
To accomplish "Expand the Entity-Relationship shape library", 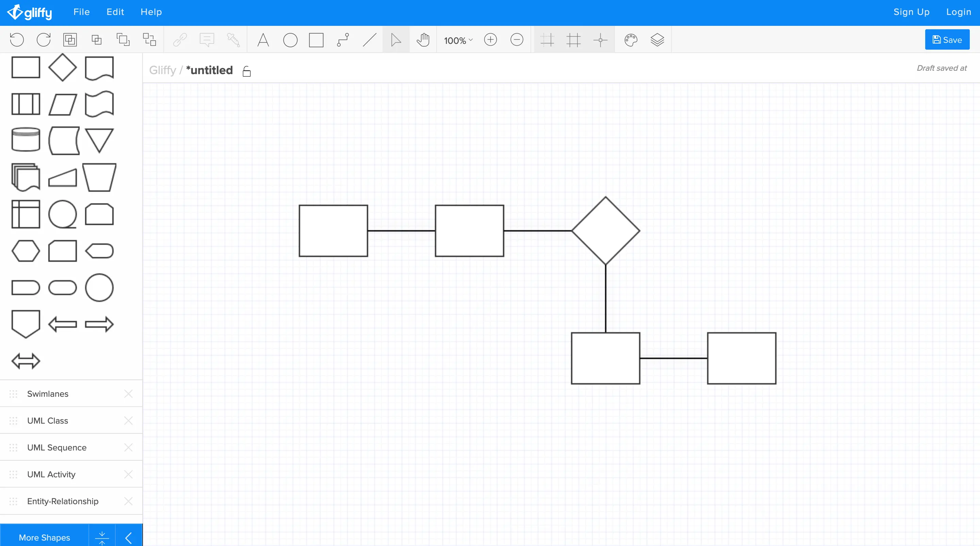I will 63,501.
